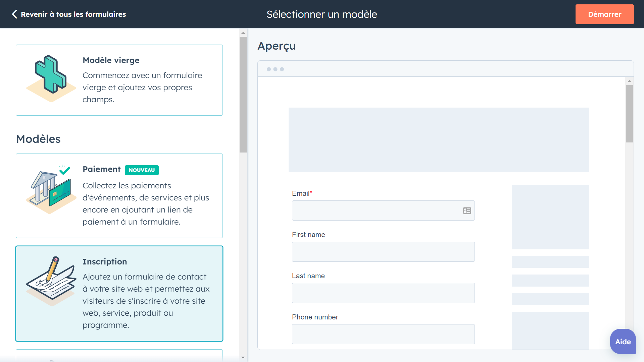Open the Aide help widget
This screenshot has width=644, height=362.
point(623,342)
